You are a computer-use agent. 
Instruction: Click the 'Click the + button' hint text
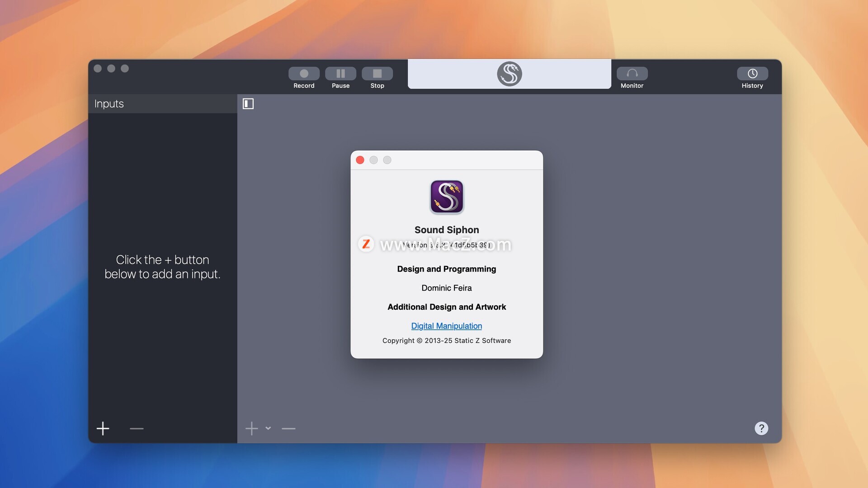coord(162,267)
